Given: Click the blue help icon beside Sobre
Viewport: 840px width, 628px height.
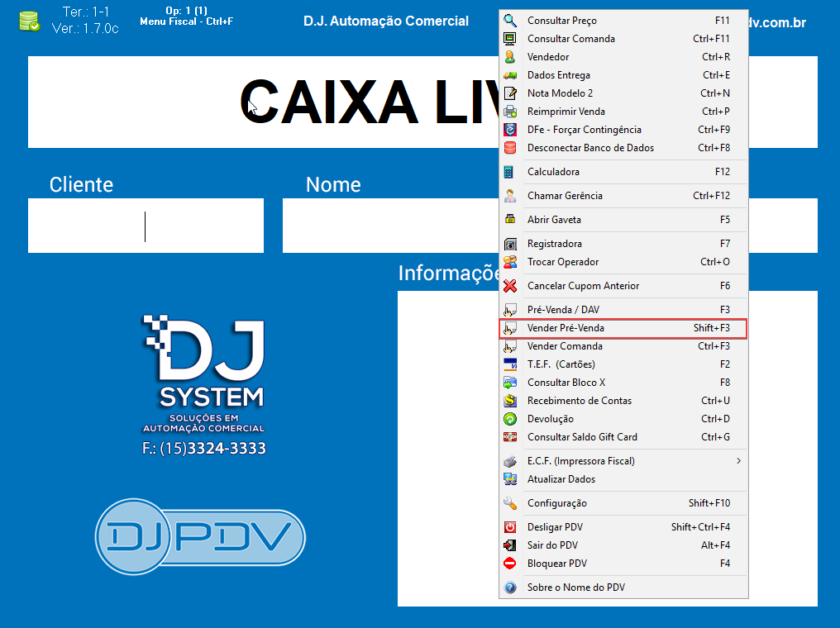Looking at the screenshot, I should [x=510, y=588].
